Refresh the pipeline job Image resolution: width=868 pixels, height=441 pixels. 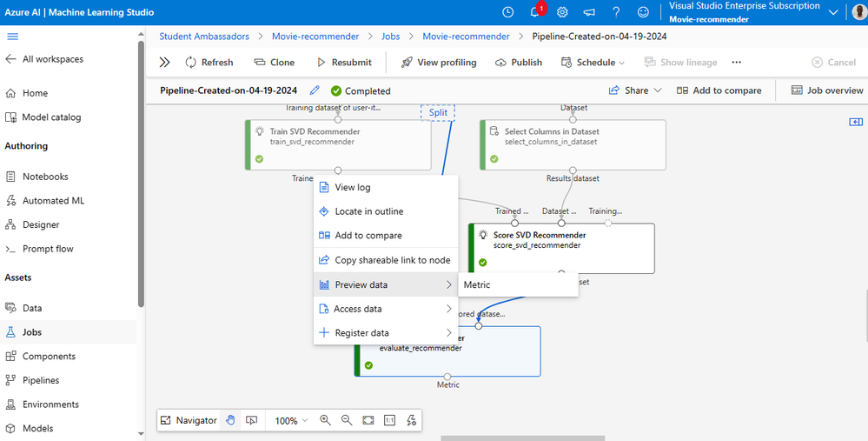click(x=209, y=63)
